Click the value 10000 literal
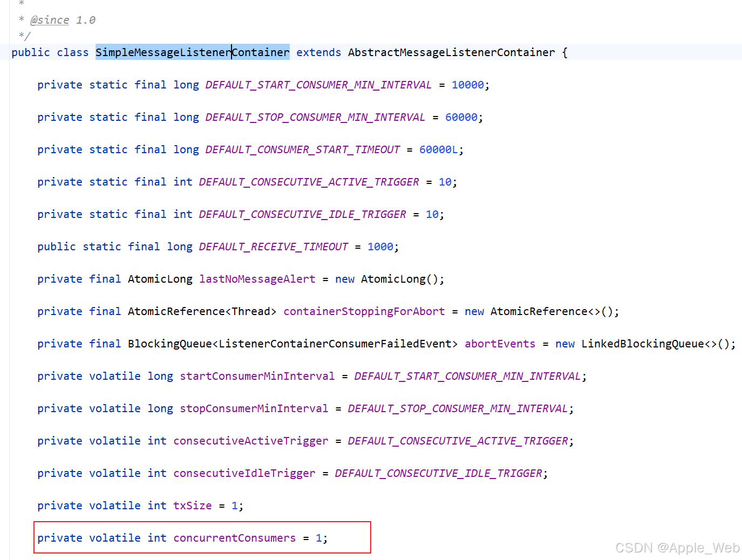The image size is (742, 560). [468, 85]
